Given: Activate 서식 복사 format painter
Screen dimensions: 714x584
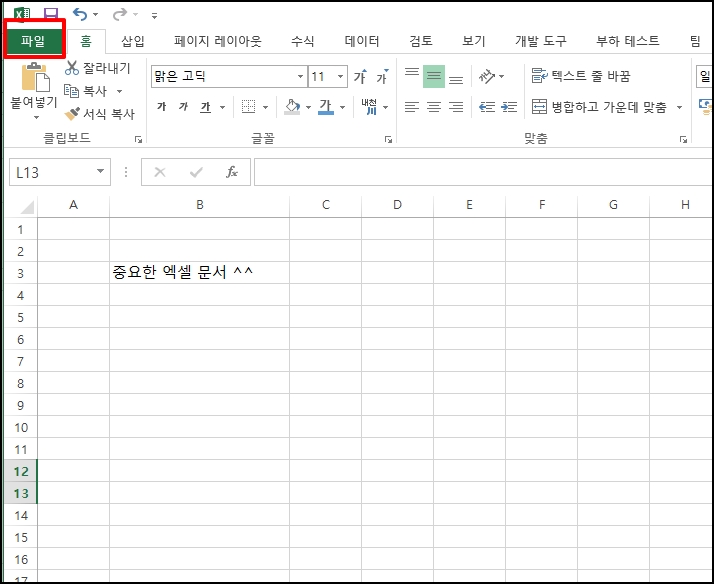Looking at the screenshot, I should point(100,114).
